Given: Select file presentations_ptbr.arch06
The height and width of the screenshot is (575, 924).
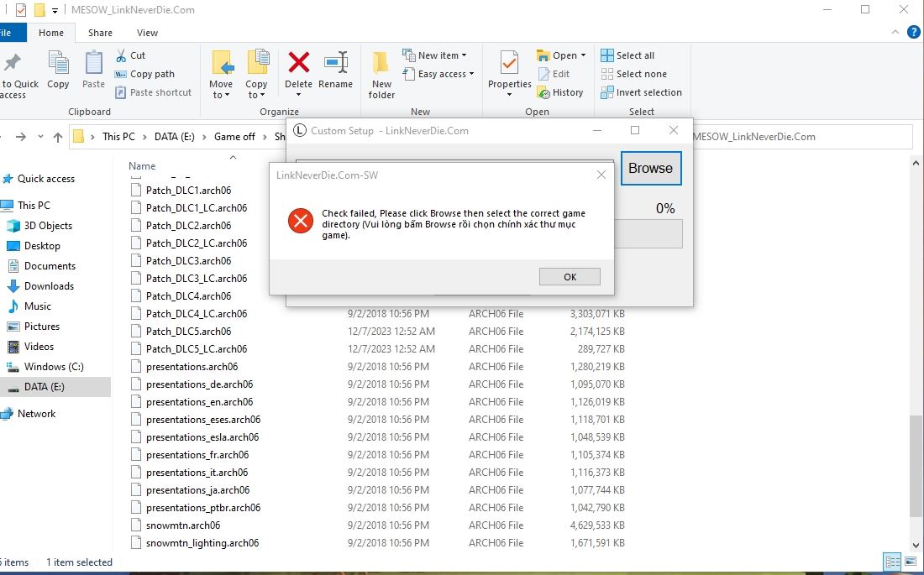Looking at the screenshot, I should pos(202,507).
